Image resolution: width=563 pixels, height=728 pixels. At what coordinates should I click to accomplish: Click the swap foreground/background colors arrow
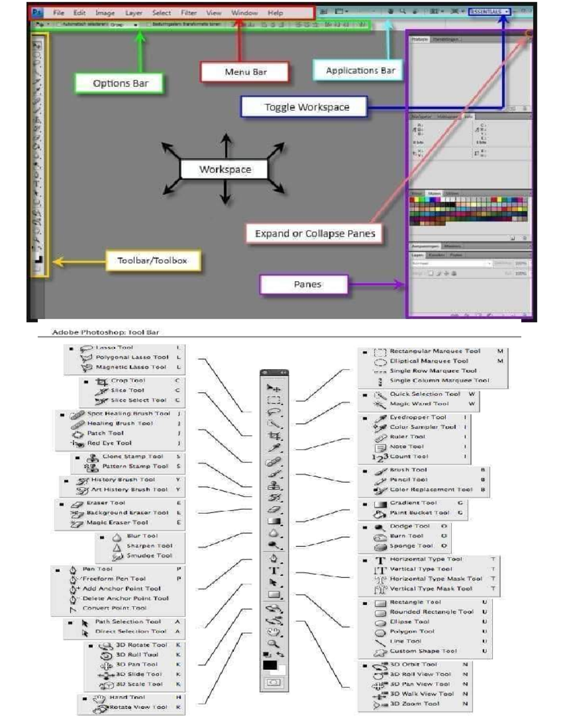click(x=281, y=654)
